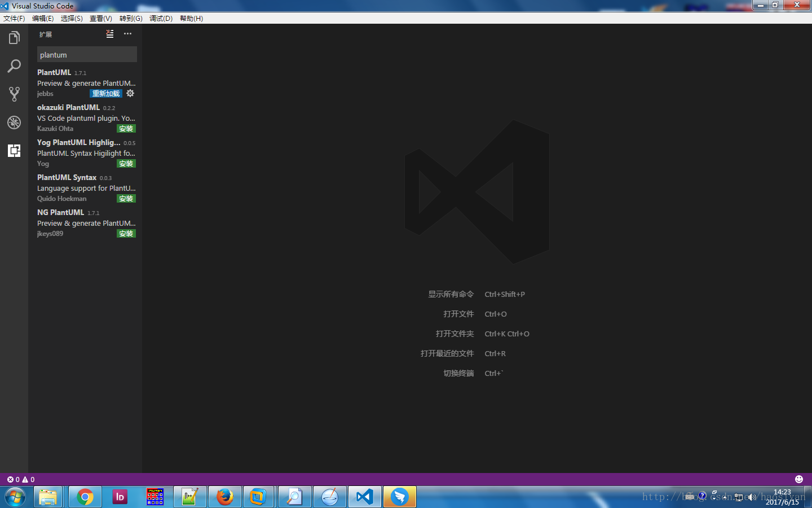Click the Show Desktop strip at the taskbar end

(x=807, y=497)
